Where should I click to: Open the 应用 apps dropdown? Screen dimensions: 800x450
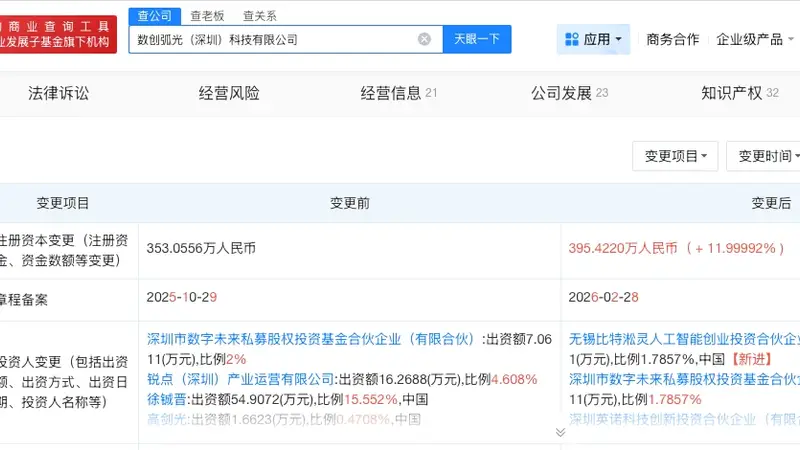point(593,39)
